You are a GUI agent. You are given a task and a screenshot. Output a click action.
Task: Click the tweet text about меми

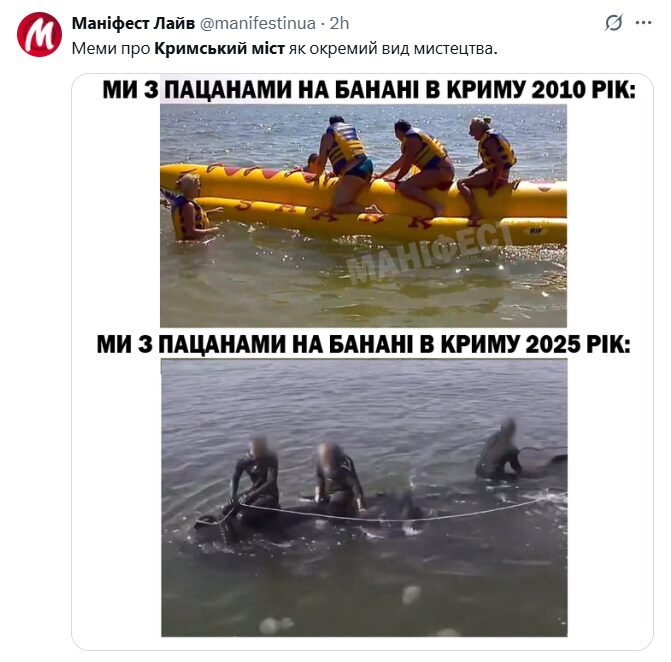[284, 49]
